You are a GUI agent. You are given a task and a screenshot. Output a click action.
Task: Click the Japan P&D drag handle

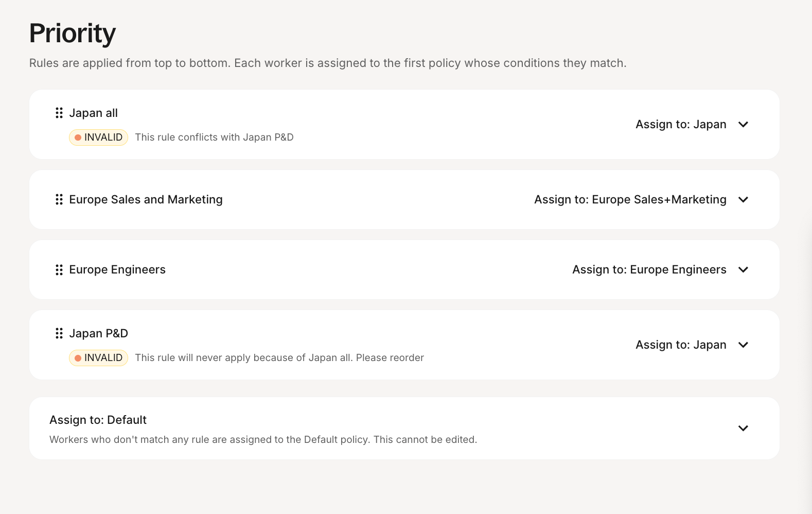click(59, 333)
